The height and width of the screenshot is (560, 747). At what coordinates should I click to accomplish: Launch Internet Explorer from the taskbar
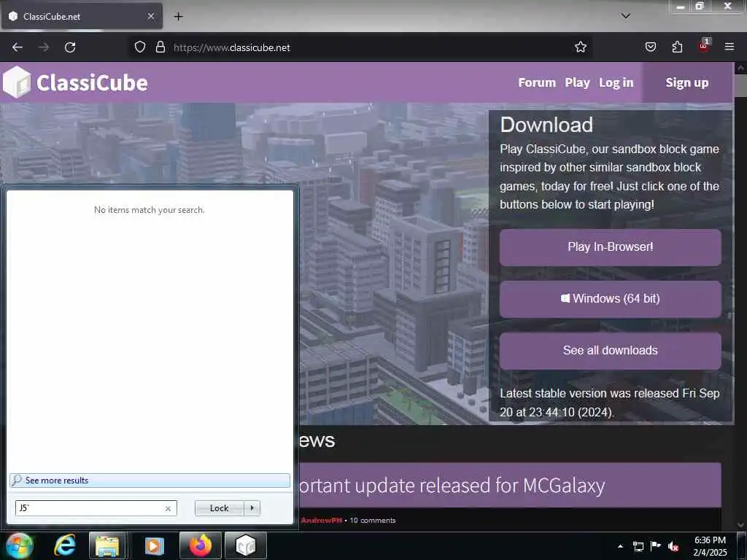[64, 545]
